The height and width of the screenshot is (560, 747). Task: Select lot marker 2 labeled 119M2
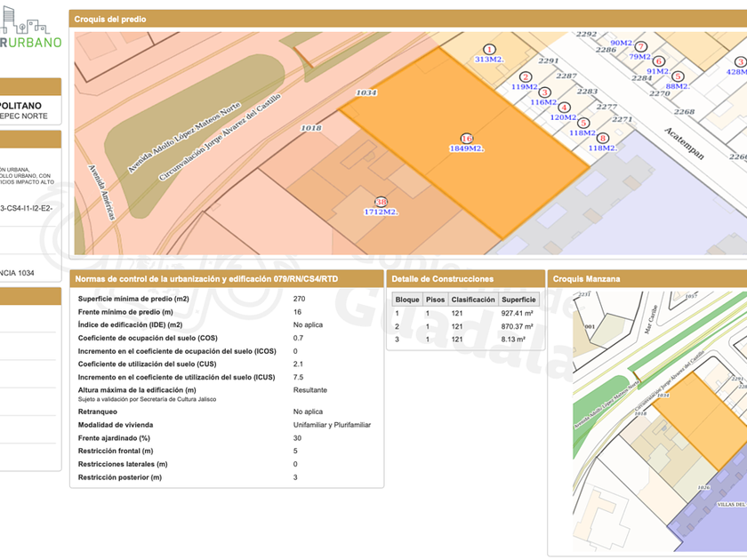(x=526, y=77)
